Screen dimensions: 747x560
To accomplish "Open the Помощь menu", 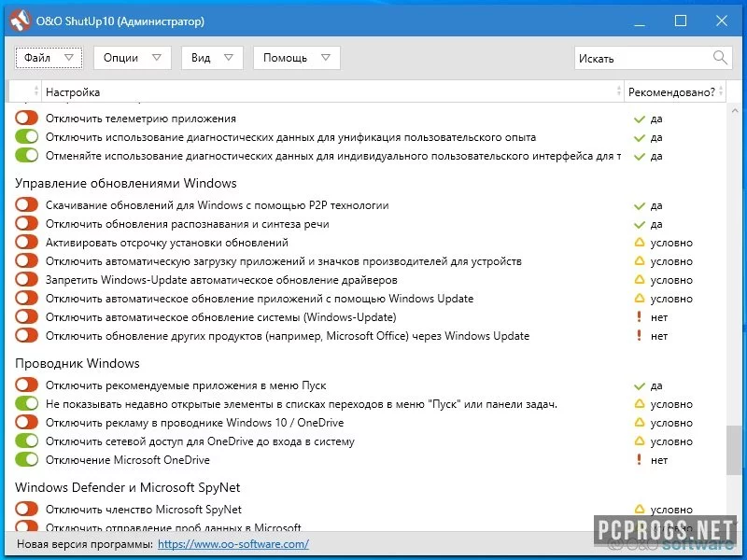I will coord(296,58).
